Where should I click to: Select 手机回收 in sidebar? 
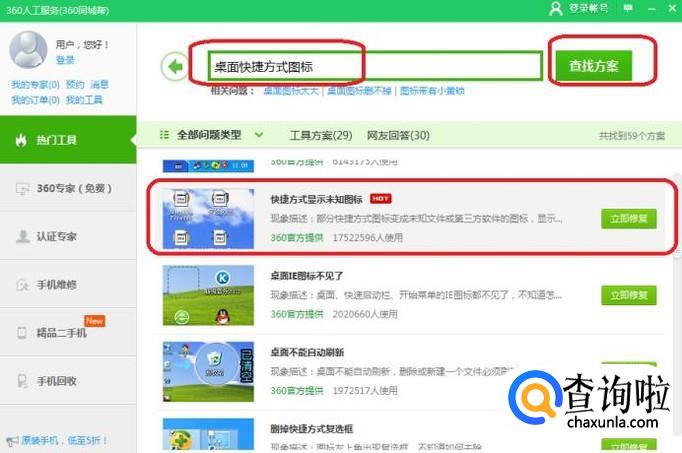[x=68, y=381]
